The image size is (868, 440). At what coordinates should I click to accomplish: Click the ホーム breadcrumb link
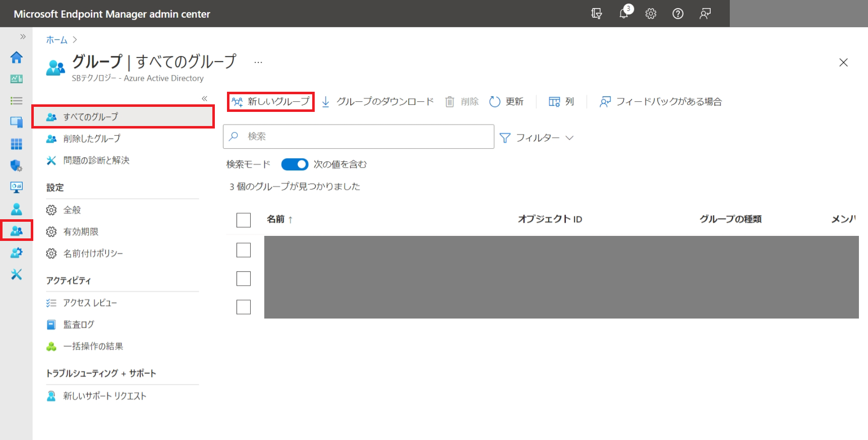coord(56,40)
